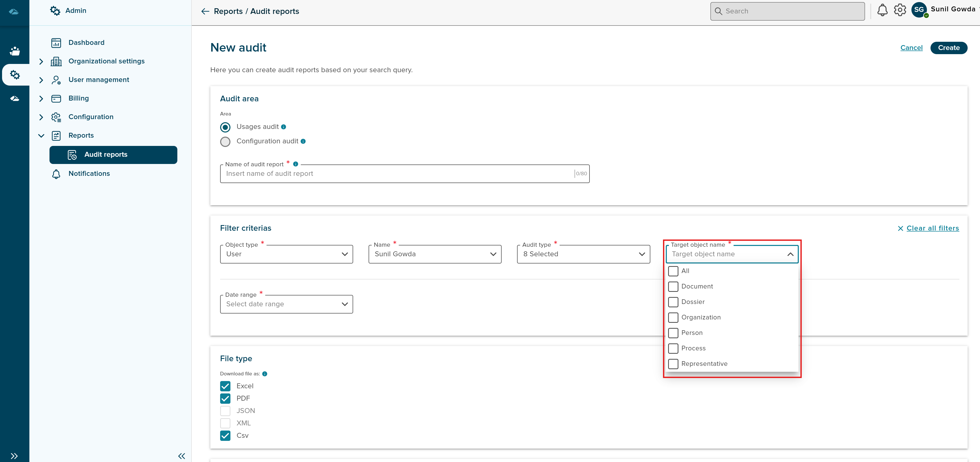Click the back arrow next to Reports

[x=205, y=11]
